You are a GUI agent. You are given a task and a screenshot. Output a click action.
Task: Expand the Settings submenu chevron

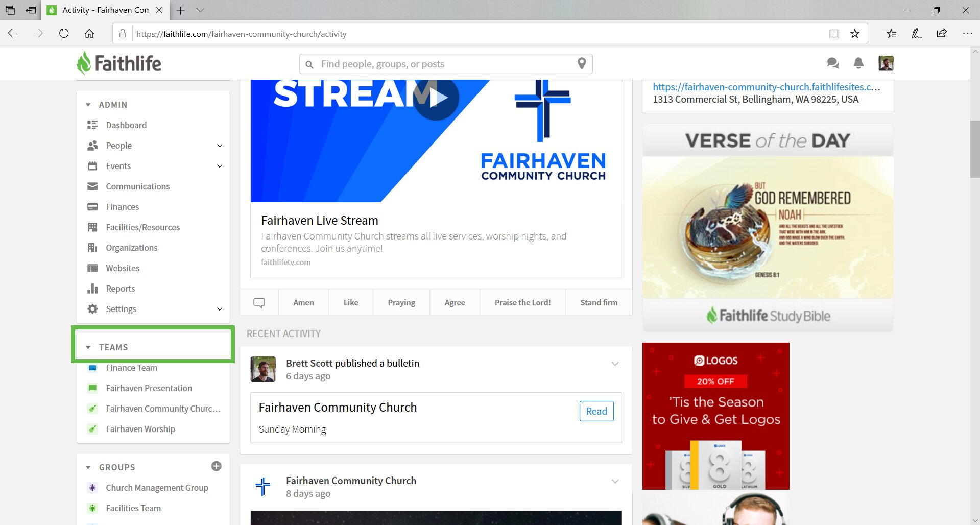tap(220, 309)
